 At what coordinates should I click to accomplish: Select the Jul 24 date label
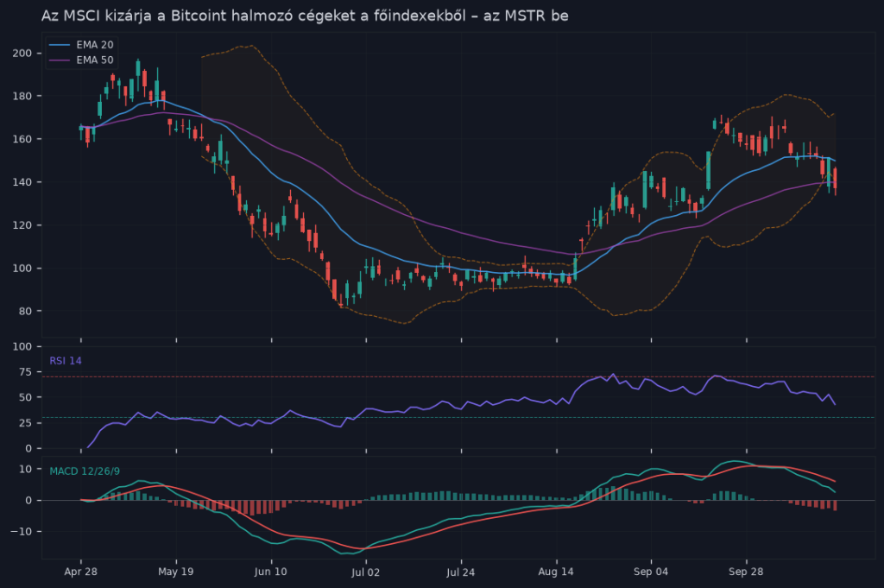click(461, 572)
